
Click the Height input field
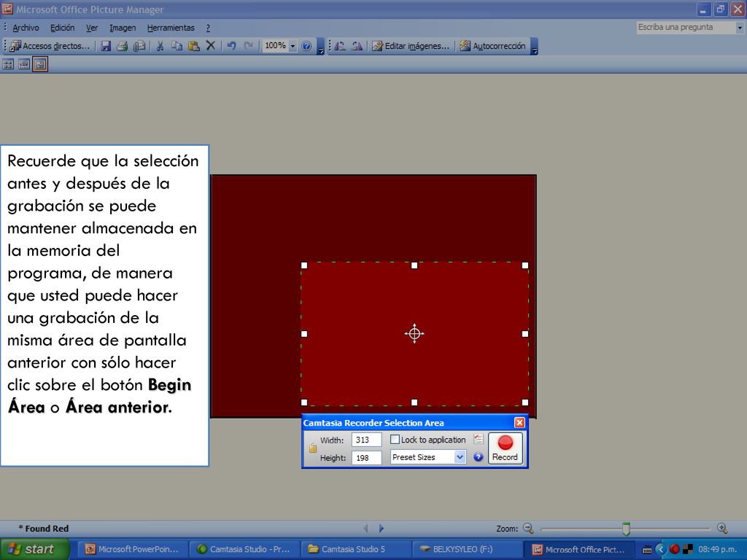pos(366,458)
